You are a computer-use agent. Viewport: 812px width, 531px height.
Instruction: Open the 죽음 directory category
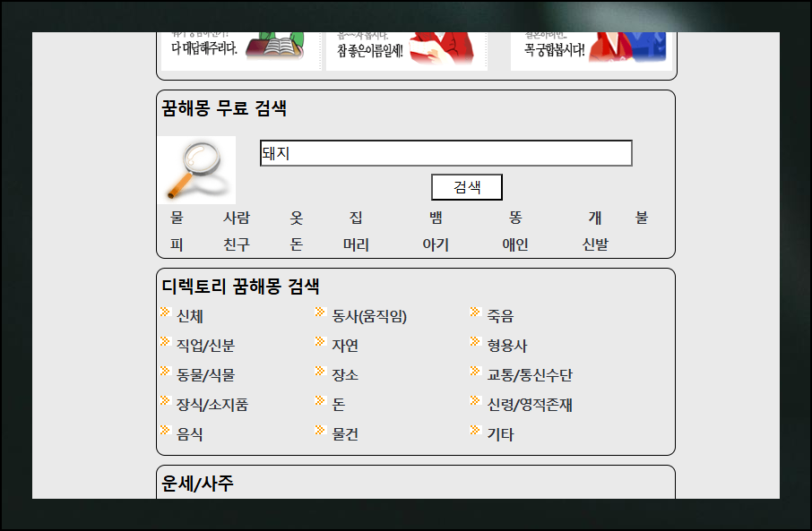500,316
